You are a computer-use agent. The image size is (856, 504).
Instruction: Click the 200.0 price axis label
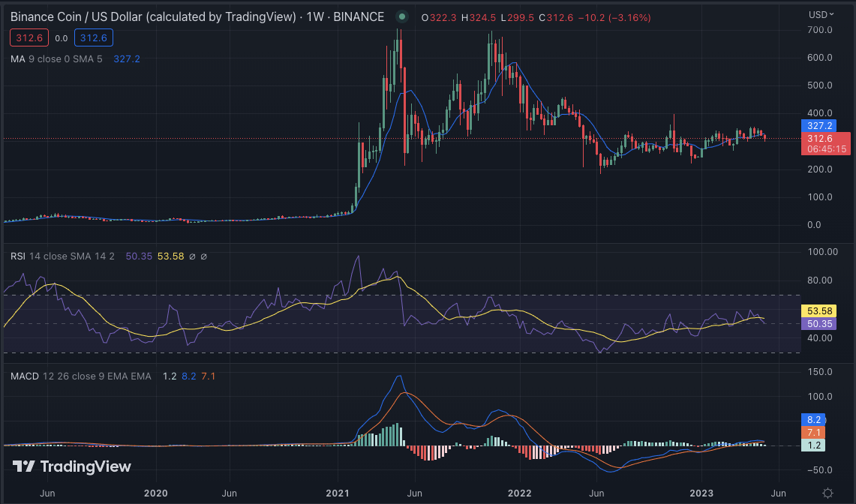click(820, 169)
